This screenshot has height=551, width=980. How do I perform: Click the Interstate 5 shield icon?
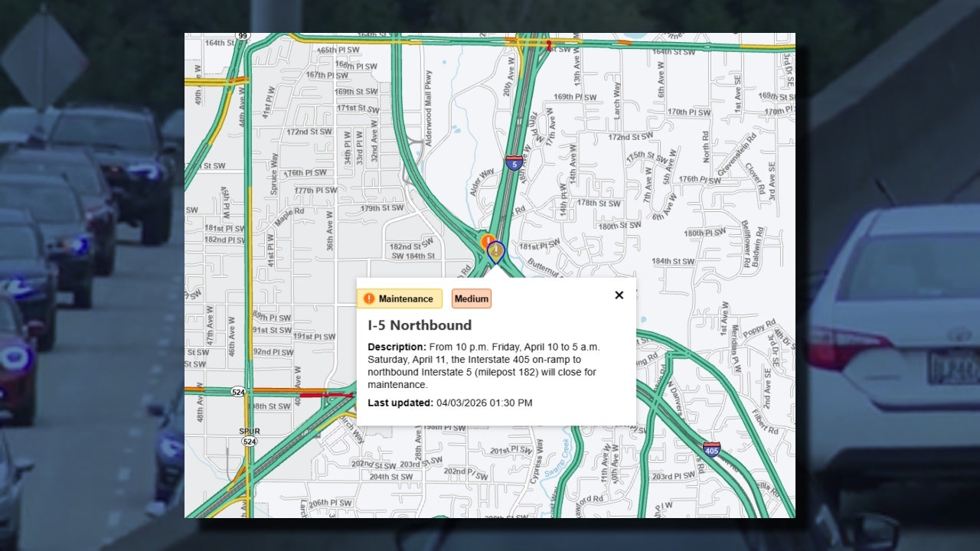514,162
